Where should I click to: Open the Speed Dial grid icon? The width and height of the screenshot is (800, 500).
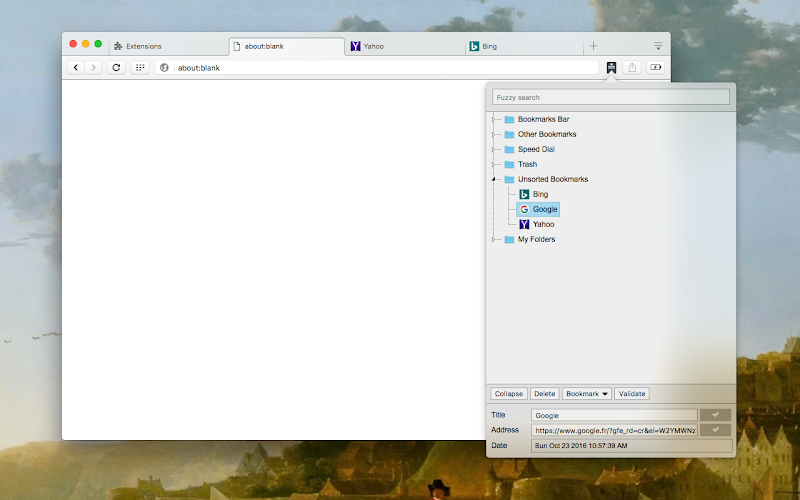pos(140,67)
